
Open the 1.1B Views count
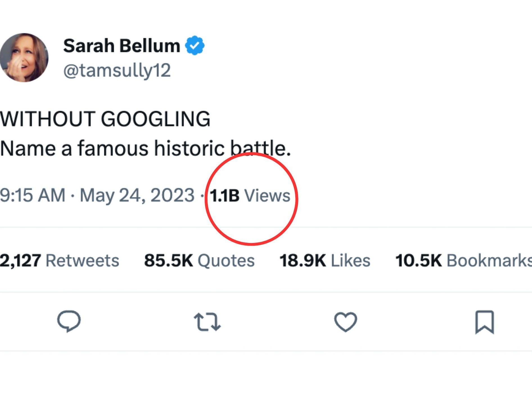[x=250, y=195]
